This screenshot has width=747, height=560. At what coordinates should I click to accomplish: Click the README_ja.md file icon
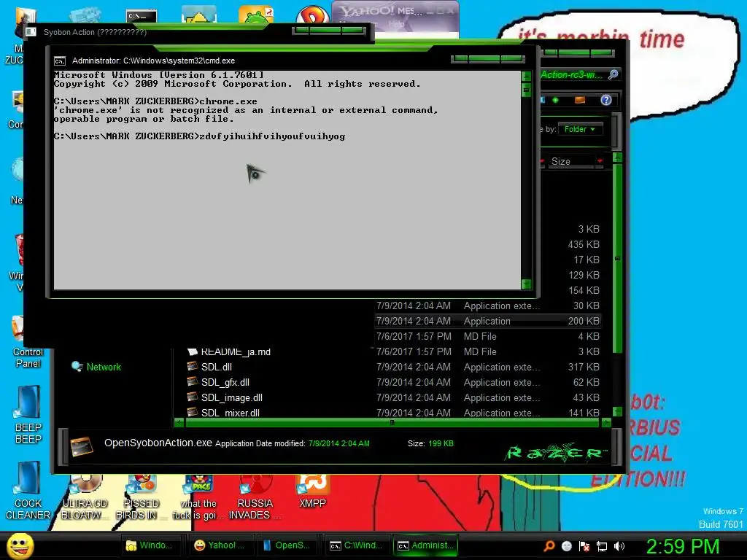tap(193, 351)
